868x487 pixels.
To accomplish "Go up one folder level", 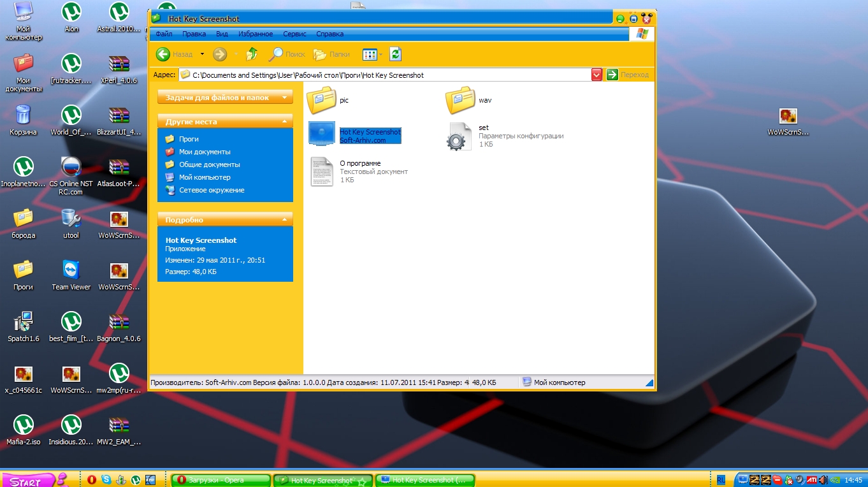I will pos(252,54).
